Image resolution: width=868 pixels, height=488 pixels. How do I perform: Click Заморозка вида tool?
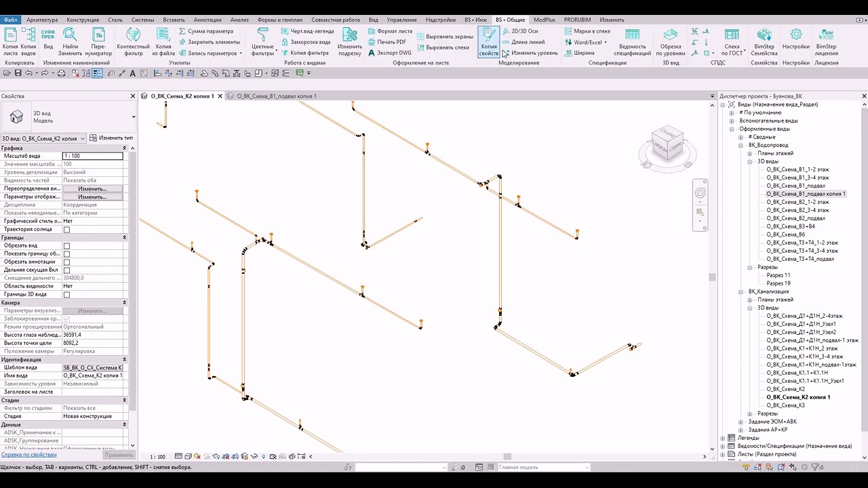pyautogui.click(x=305, y=42)
